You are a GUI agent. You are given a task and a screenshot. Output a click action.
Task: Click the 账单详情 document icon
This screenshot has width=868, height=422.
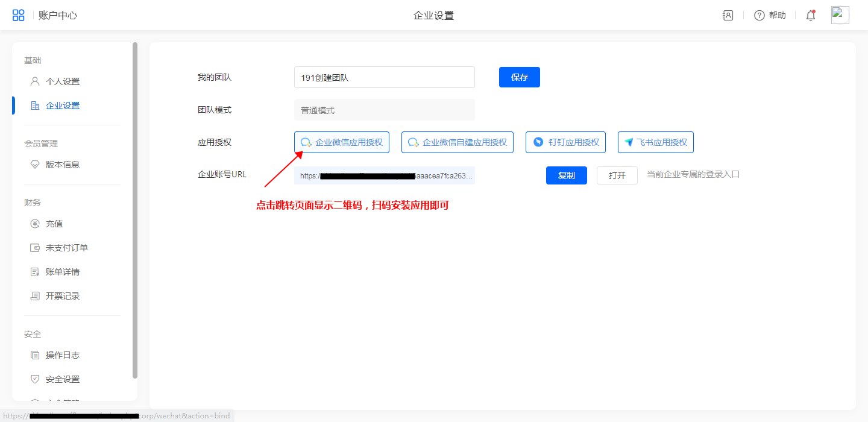tap(35, 272)
